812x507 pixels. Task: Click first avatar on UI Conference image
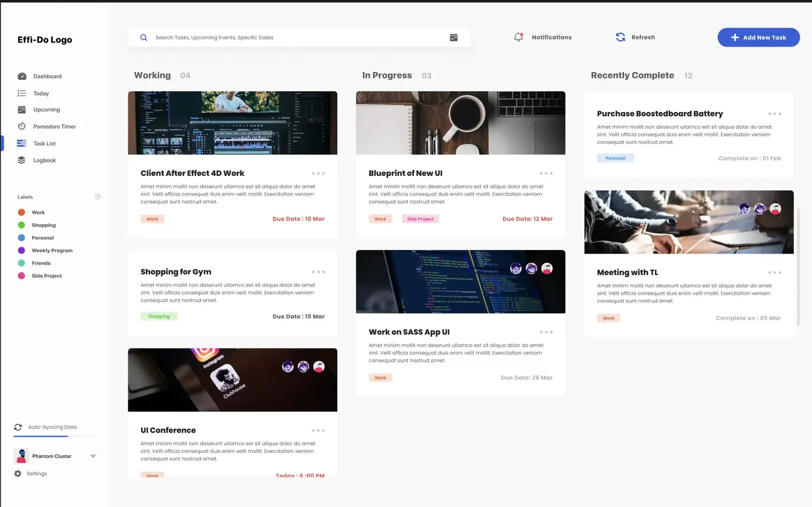point(288,367)
